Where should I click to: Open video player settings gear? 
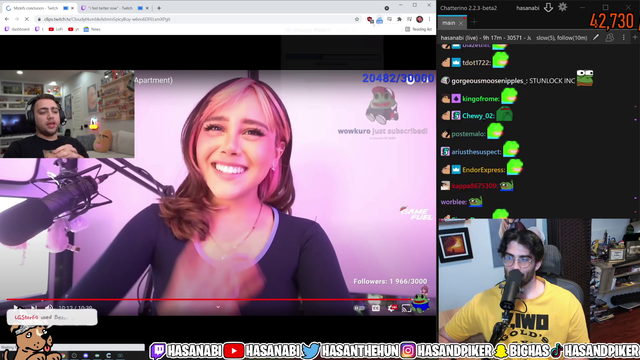392,309
